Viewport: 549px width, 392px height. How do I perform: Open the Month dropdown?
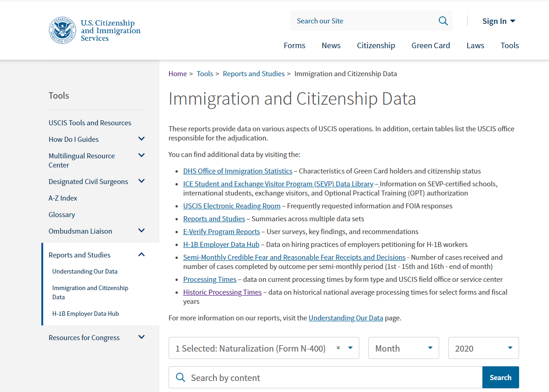404,348
